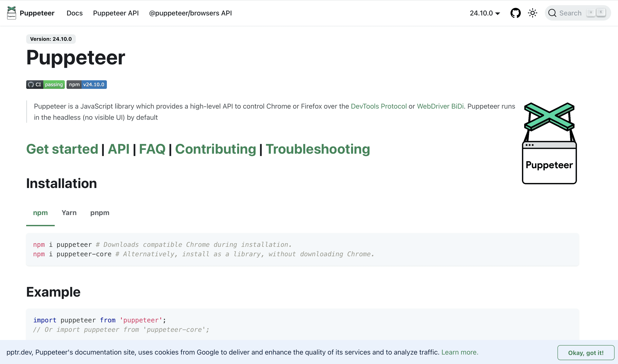Click the Get started heading link
Image resolution: width=618 pixels, height=364 pixels.
[62, 149]
